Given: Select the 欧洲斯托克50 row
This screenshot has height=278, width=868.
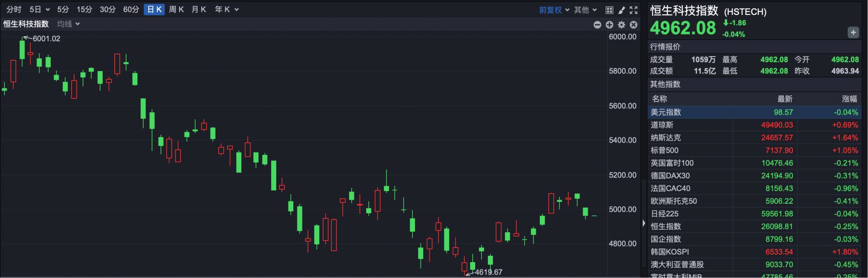Looking at the screenshot, I should pos(754,201).
